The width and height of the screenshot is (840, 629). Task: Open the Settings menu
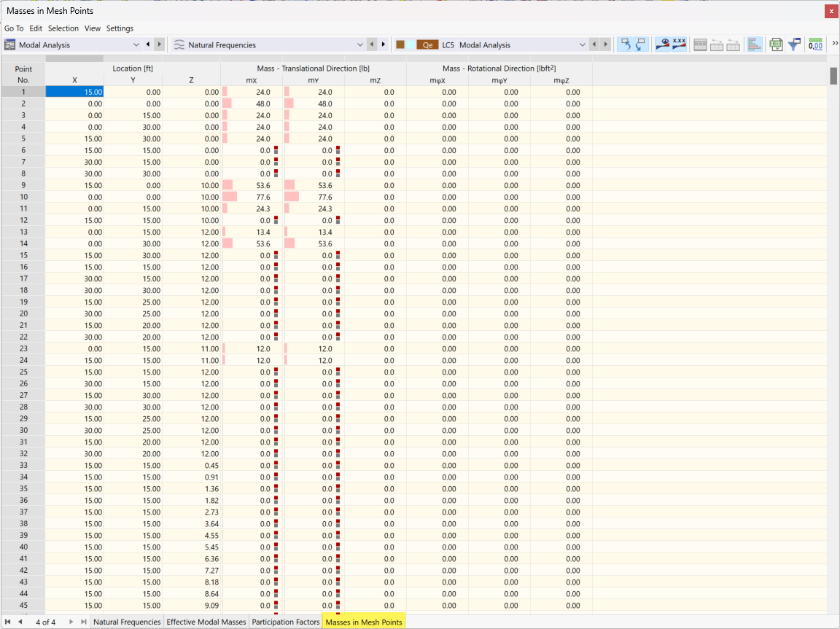click(x=120, y=28)
